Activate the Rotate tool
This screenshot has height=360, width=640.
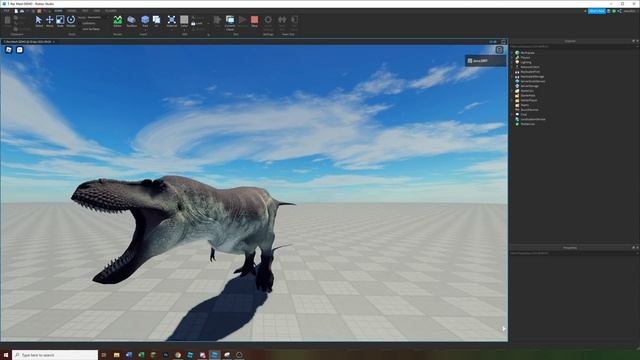[x=71, y=21]
